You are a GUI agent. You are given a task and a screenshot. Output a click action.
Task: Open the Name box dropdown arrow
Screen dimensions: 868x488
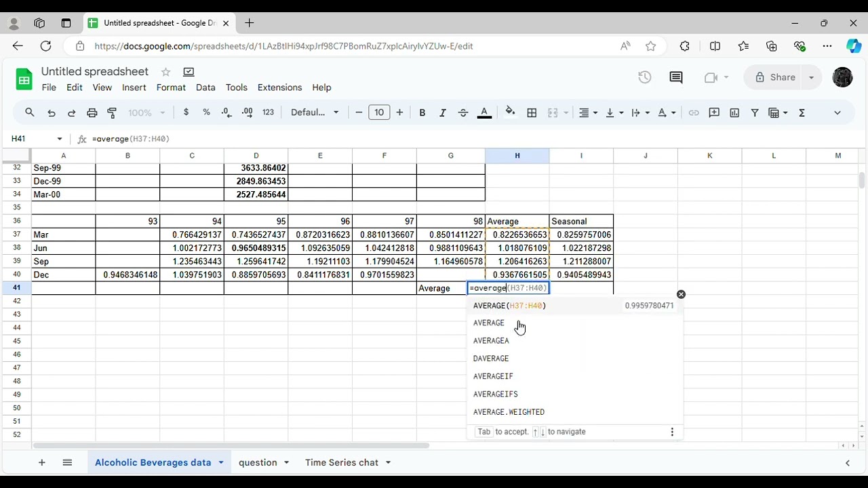[60, 139]
